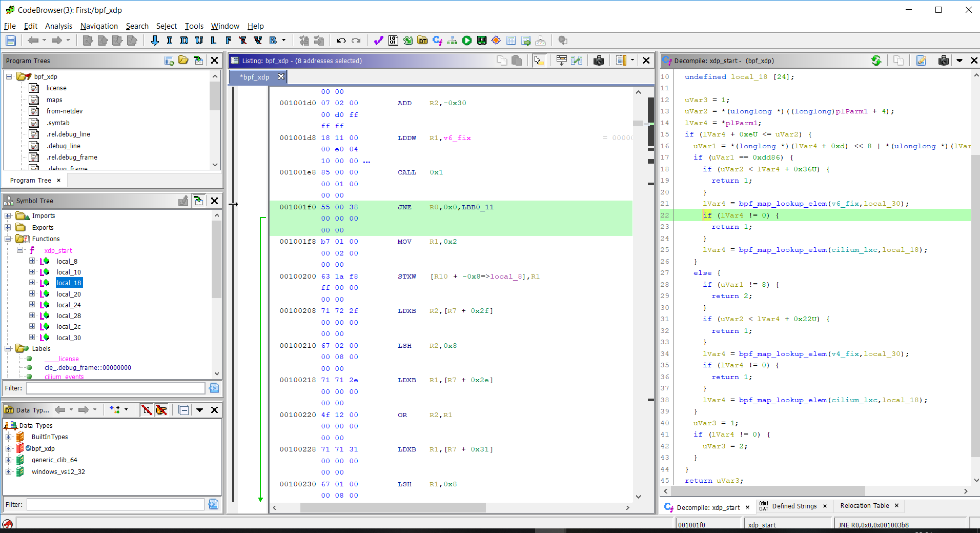Open Decompile panel menu dropdown arrow

tap(959, 61)
